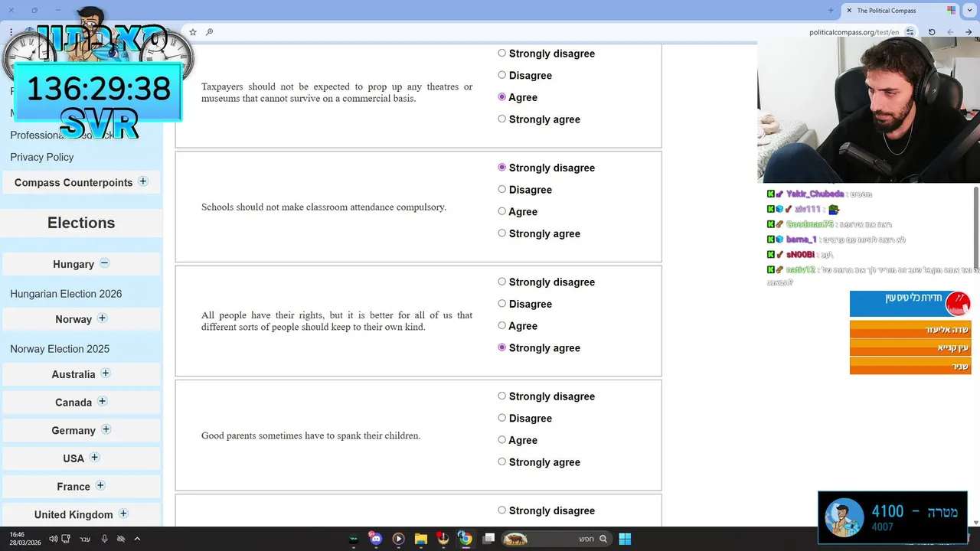Expand the Norway elections section
The width and height of the screenshot is (980, 551).
(x=103, y=318)
